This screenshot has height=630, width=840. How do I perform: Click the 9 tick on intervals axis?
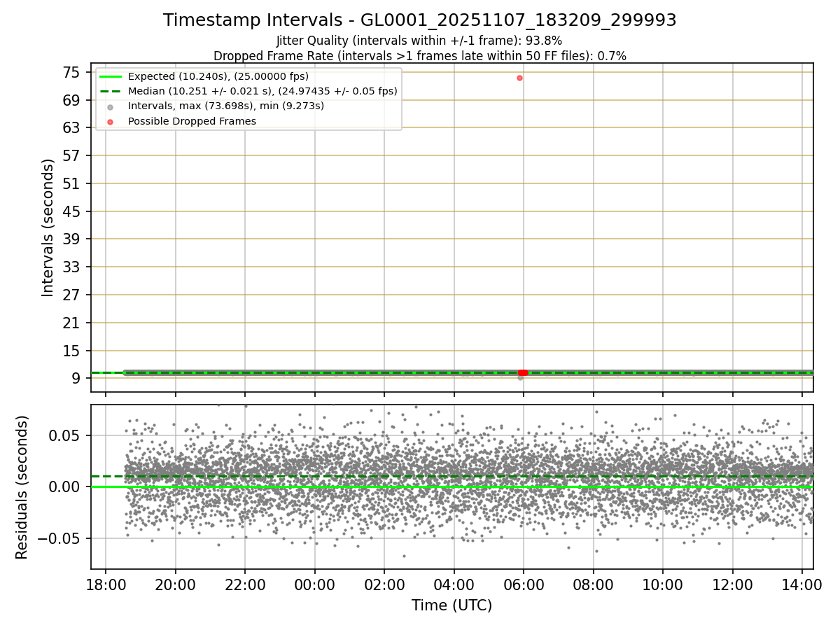coord(75,378)
